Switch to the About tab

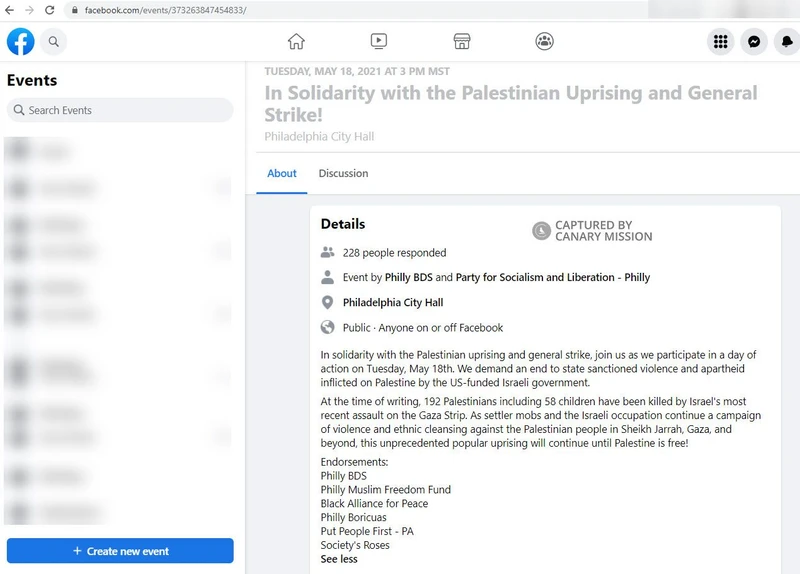pos(282,173)
